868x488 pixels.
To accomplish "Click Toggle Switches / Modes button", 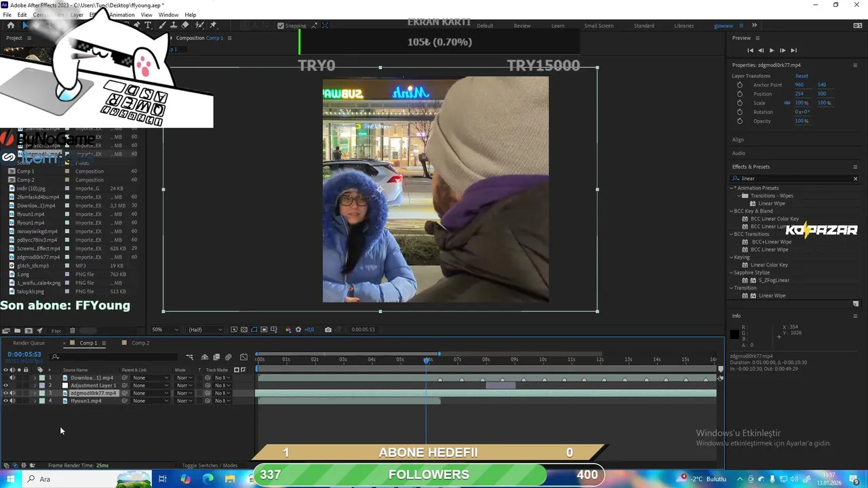I will 210,466.
